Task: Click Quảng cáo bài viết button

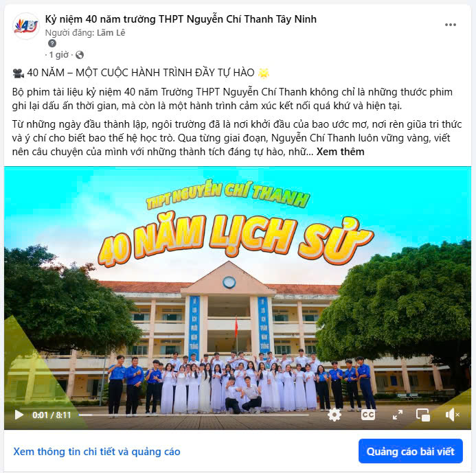Action: point(411,451)
